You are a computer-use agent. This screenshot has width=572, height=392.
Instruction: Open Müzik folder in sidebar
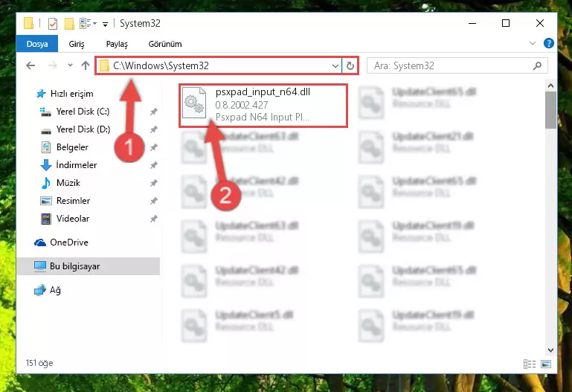click(x=68, y=183)
